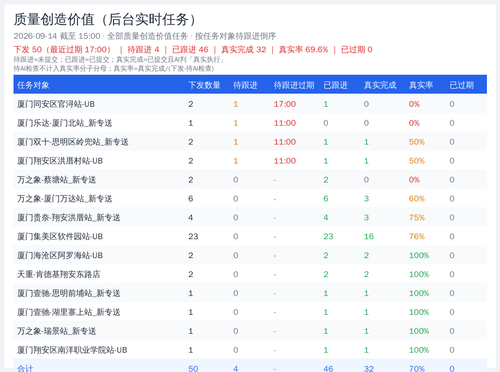The height and width of the screenshot is (372, 500).
Task: Click the 下发数量 column header
Action: point(204,85)
